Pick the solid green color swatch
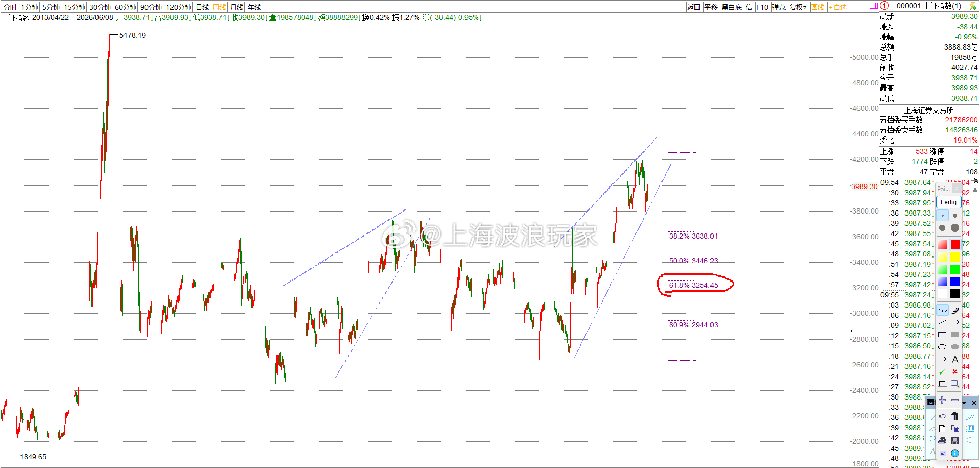 pos(955,269)
